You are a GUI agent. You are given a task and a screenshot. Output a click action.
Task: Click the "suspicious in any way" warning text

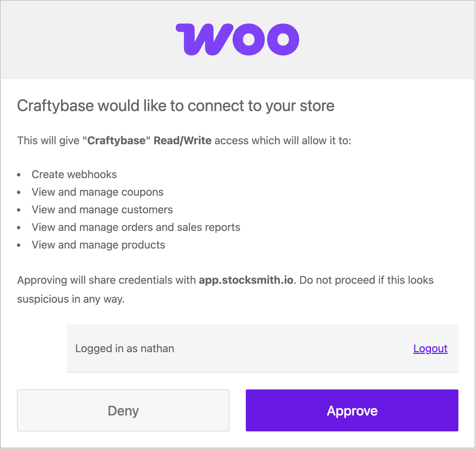(x=71, y=299)
